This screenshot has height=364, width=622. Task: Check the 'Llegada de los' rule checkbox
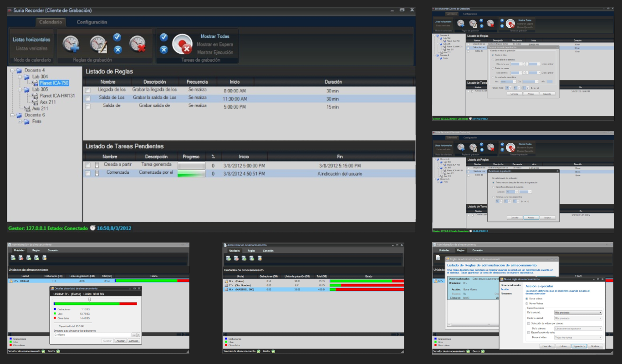88,90
